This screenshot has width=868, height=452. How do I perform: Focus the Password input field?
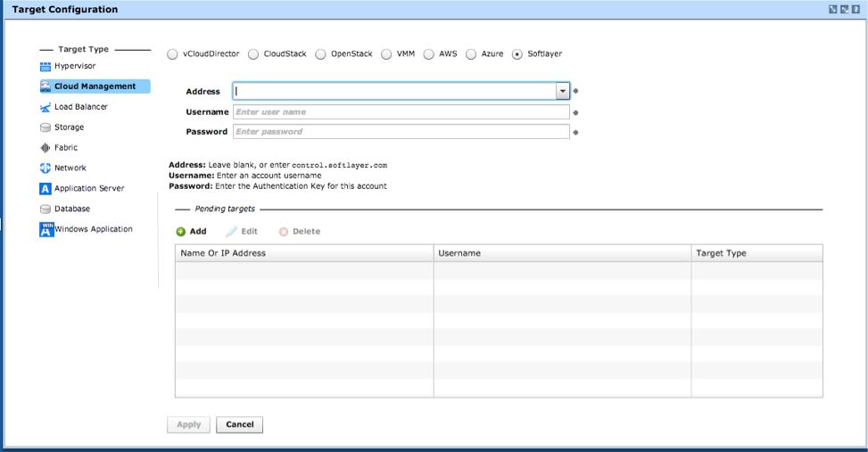[401, 132]
